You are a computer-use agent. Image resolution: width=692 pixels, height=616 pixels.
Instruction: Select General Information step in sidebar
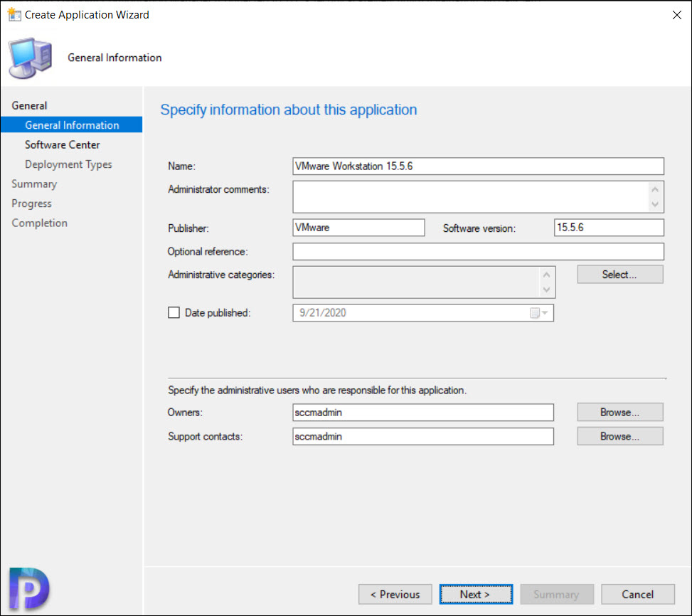(x=72, y=125)
